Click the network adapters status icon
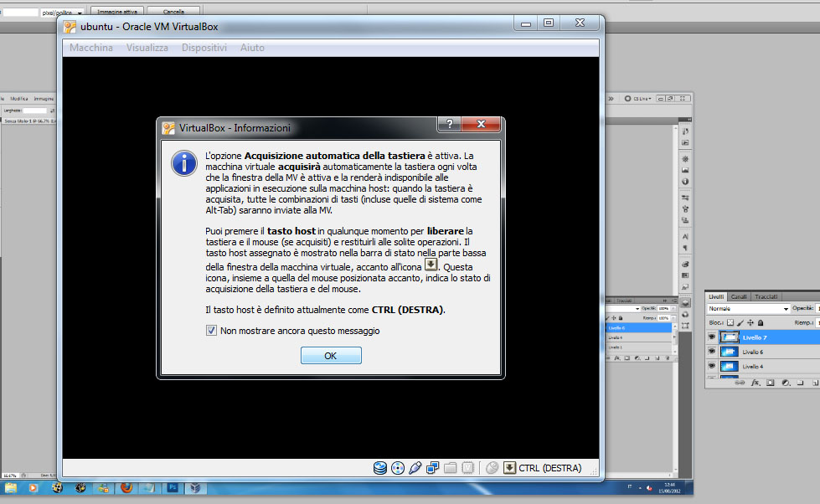Viewport: 820px width, 504px height. coord(432,468)
